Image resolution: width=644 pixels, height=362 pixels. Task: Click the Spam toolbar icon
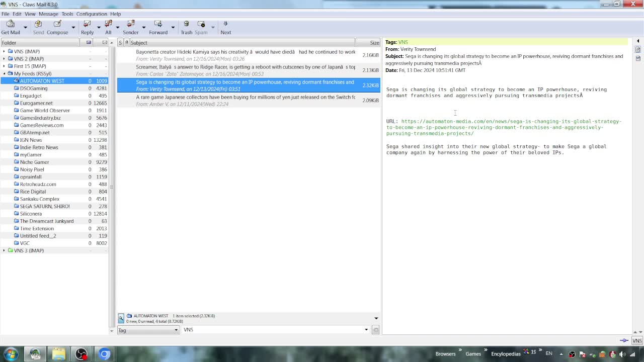coord(201,24)
